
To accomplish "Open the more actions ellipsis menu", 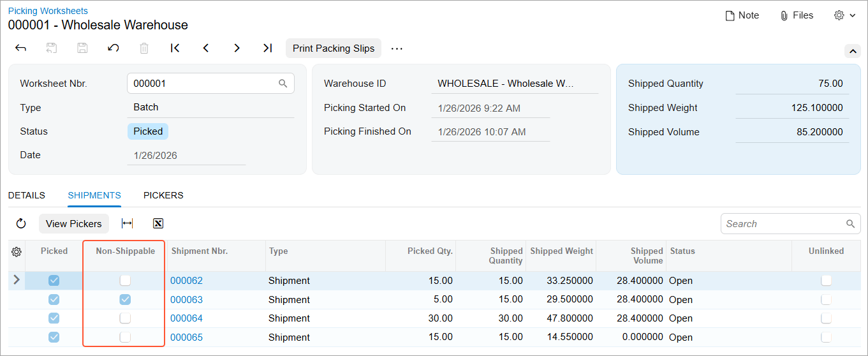I will [x=397, y=48].
